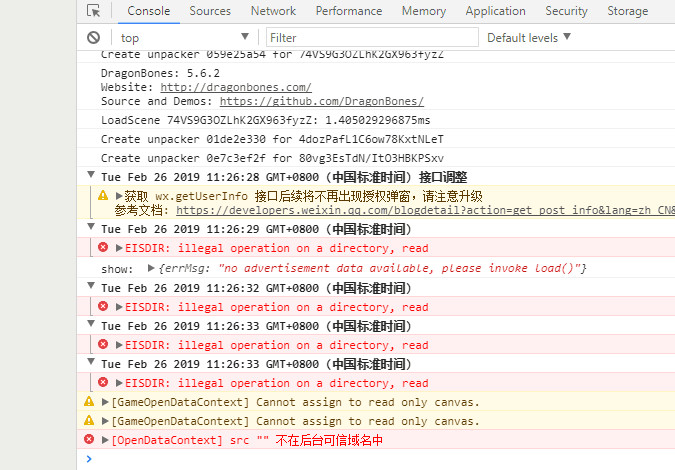Screen dimensions: 675x470
Task: Click the red error icon on OpenDataContext message
Action: click(x=89, y=440)
